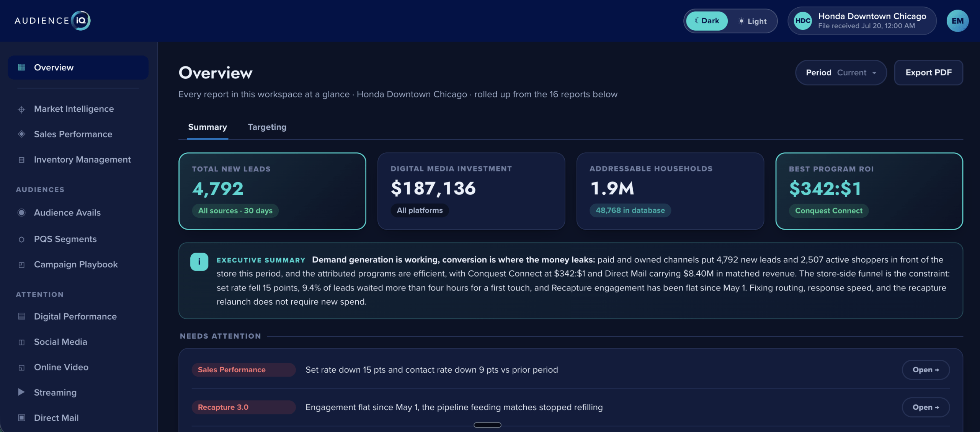Click the 4,792 leads value
This screenshot has height=432, width=980.
coord(217,189)
